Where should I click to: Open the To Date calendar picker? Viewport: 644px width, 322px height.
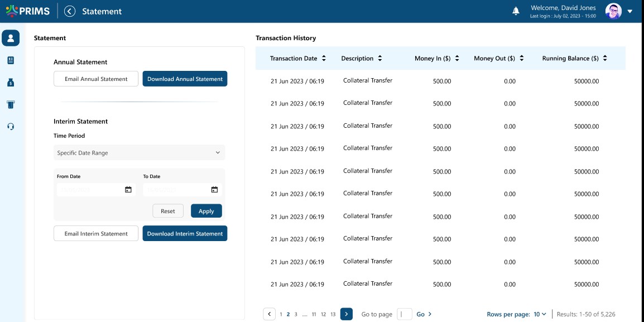pos(214,190)
